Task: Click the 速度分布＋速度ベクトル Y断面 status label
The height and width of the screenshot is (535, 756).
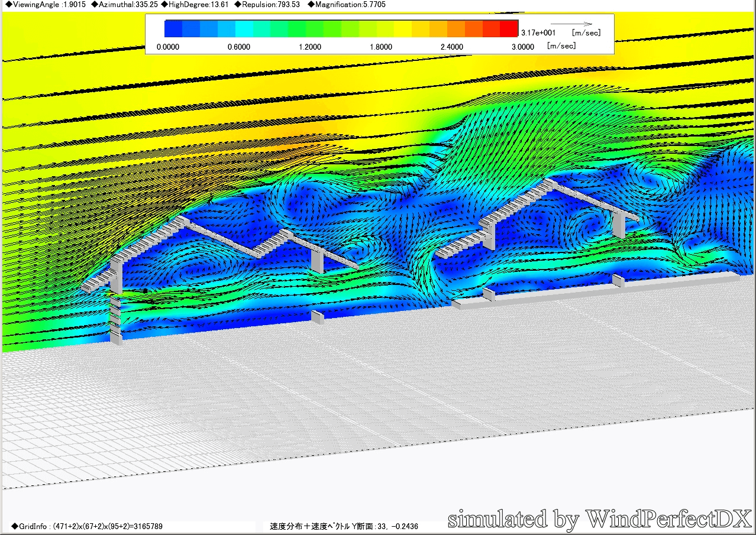Action: [344, 526]
